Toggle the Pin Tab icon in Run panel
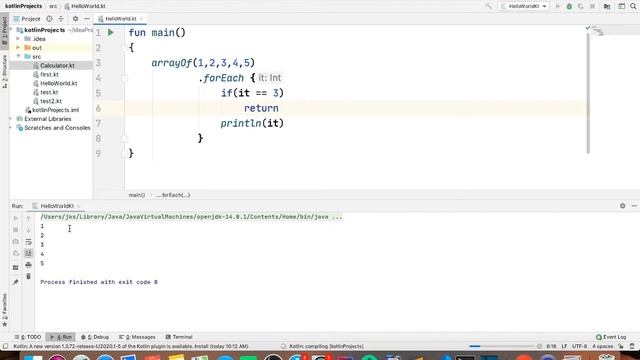Screen dimensions: 640x360 pos(16,282)
